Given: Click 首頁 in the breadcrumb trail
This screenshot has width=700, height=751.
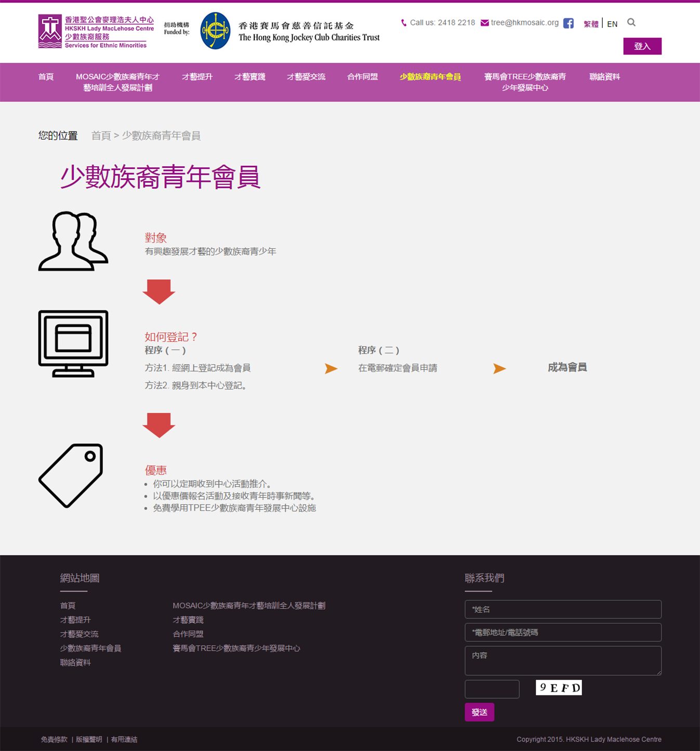Looking at the screenshot, I should [101, 136].
